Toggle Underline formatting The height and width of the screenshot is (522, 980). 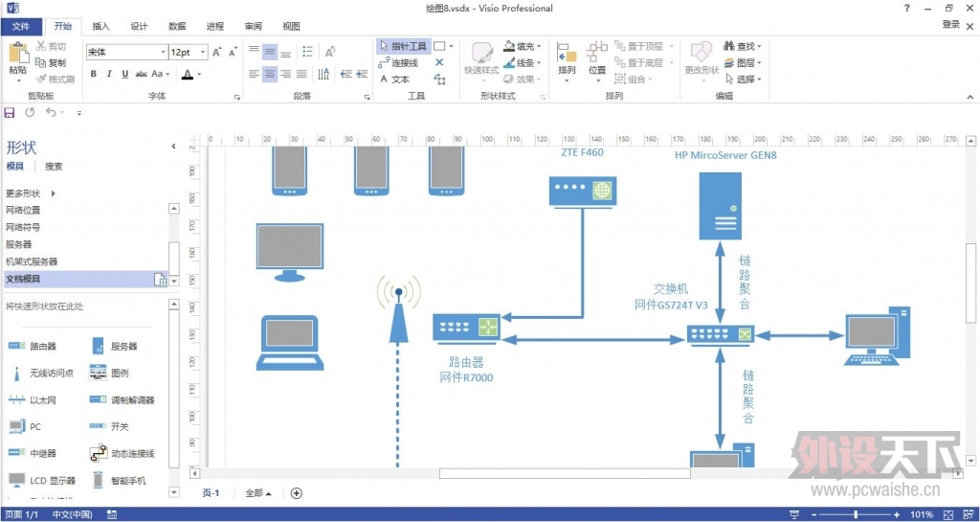click(125, 74)
